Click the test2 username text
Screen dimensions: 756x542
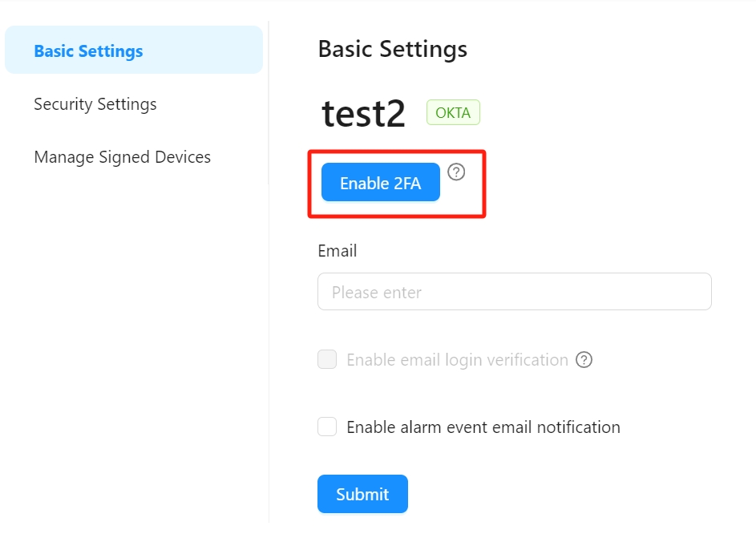[x=364, y=115]
